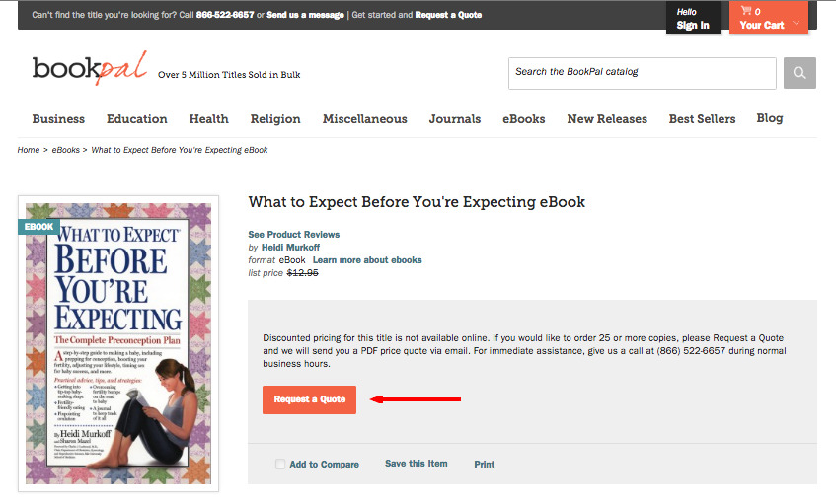Click the Print link

click(484, 464)
